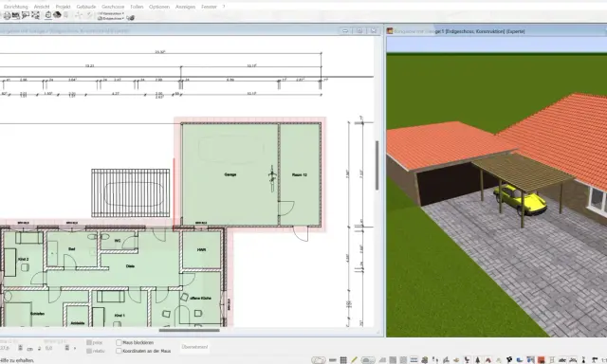Click the zoom-all arrows icon in top toolbar
Viewport: 607px width, 364px height.
(35, 15)
